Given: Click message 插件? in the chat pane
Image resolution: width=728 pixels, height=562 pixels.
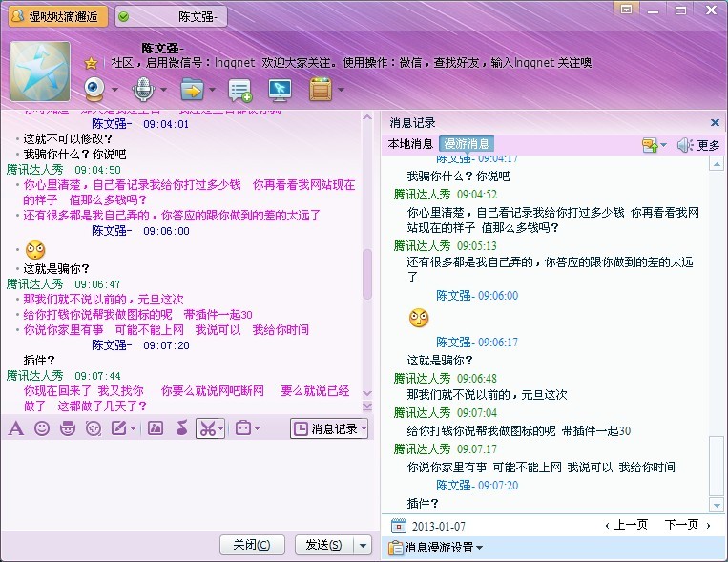Looking at the screenshot, I should 39,360.
